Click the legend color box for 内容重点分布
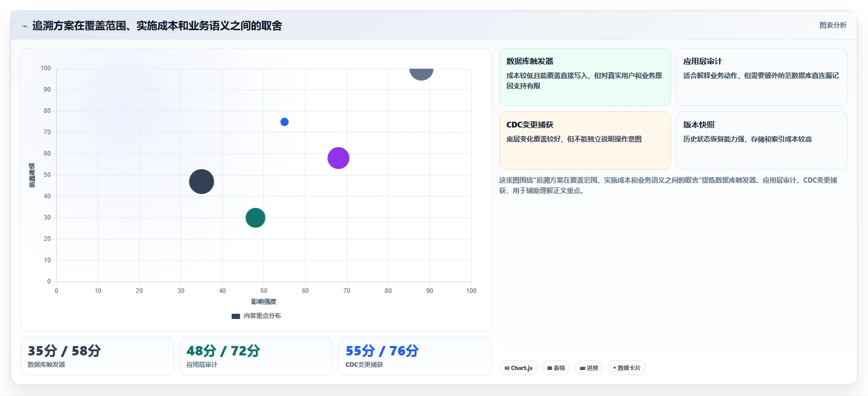 pyautogui.click(x=236, y=316)
